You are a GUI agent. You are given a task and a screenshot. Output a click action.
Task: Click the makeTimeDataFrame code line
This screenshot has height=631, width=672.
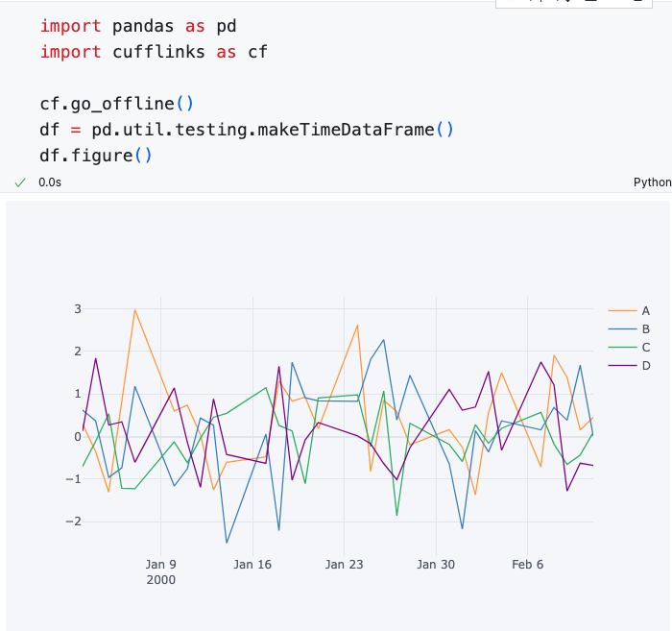246,130
